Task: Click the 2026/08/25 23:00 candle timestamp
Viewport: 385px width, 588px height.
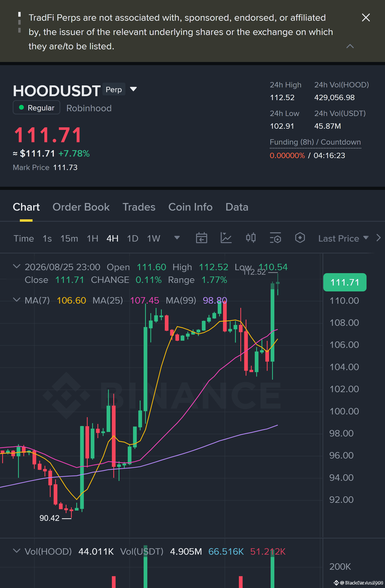Action: click(x=63, y=267)
